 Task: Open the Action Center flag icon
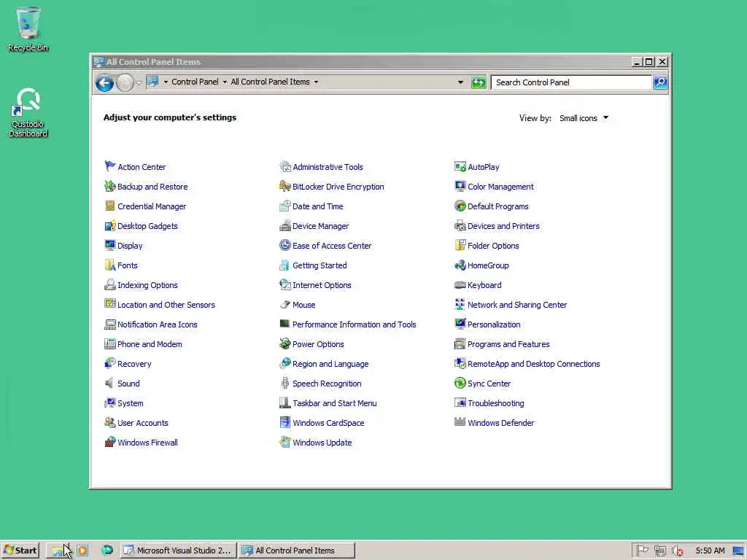[110, 166]
